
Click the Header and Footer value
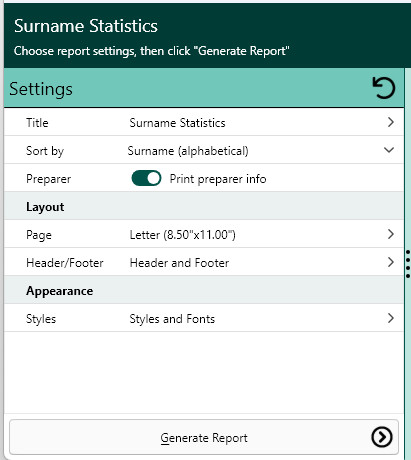pos(179,263)
